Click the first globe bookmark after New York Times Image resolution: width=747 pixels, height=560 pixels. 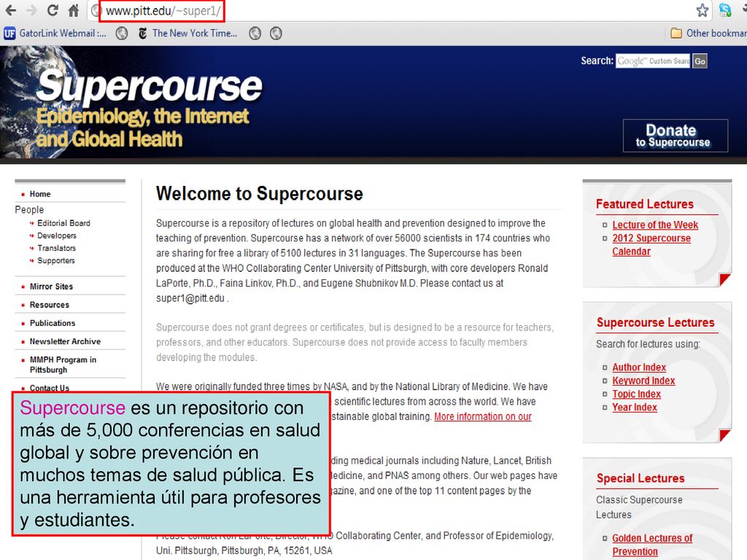tap(255, 34)
